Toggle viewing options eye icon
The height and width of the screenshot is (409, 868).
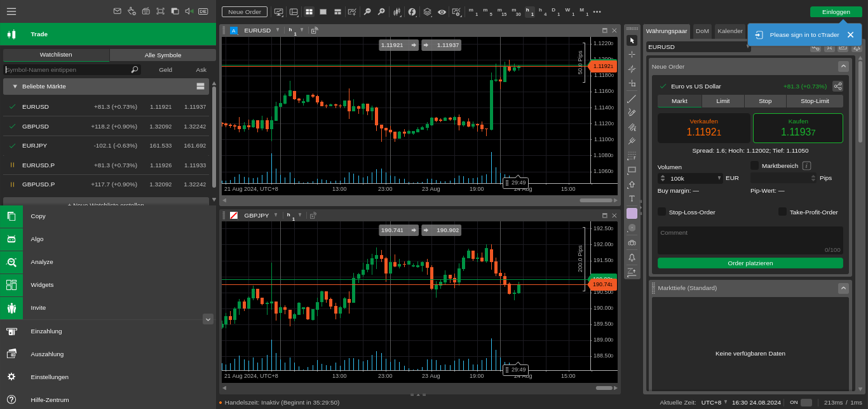tap(442, 11)
